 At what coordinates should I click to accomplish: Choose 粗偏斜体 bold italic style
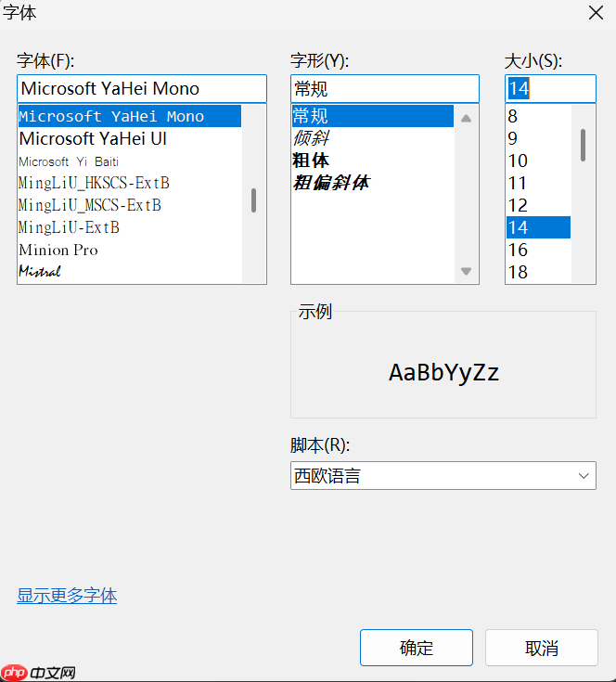coord(373,183)
